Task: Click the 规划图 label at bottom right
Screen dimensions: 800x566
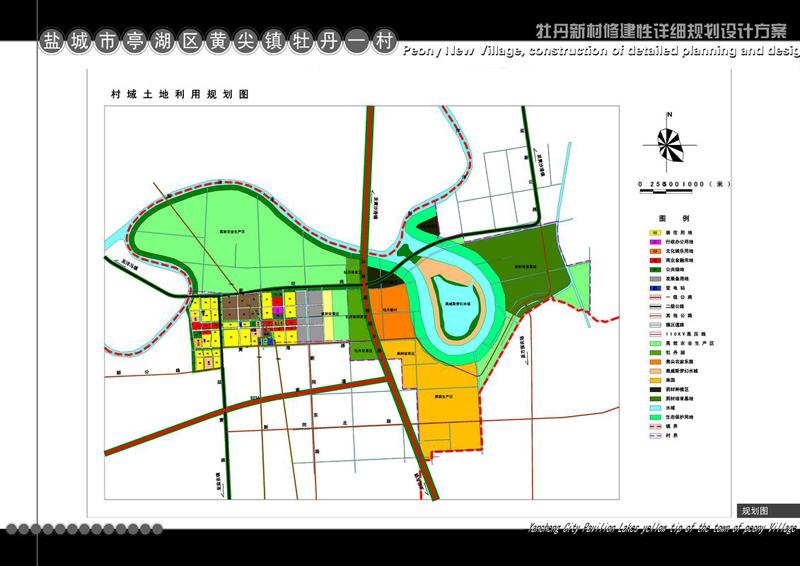Action: click(x=755, y=509)
